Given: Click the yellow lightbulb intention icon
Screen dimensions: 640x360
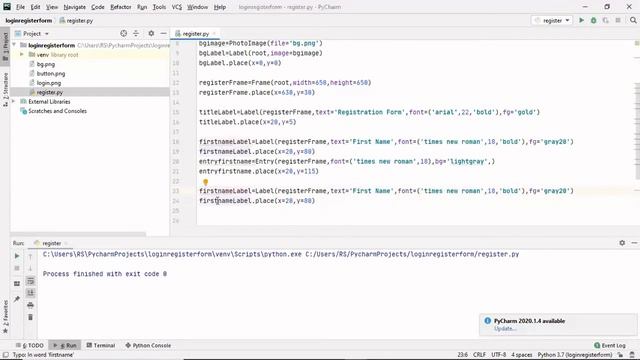Looking at the screenshot, I should pyautogui.click(x=205, y=182).
